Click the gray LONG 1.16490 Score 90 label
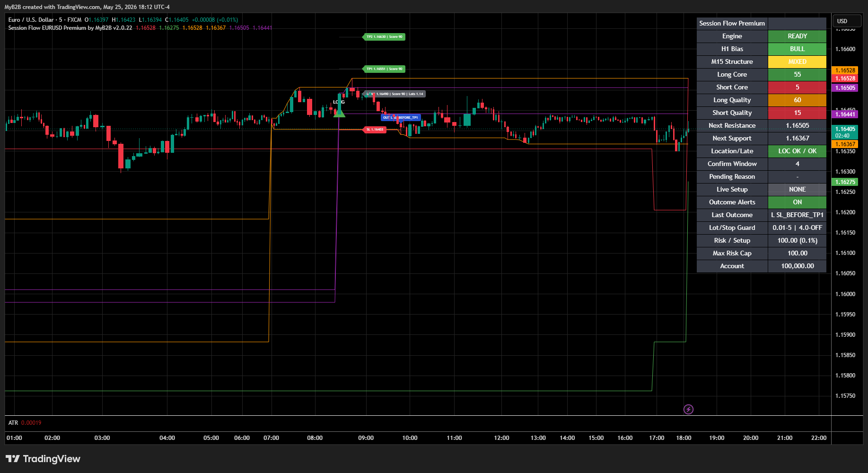The width and height of the screenshot is (868, 473). 395,94
